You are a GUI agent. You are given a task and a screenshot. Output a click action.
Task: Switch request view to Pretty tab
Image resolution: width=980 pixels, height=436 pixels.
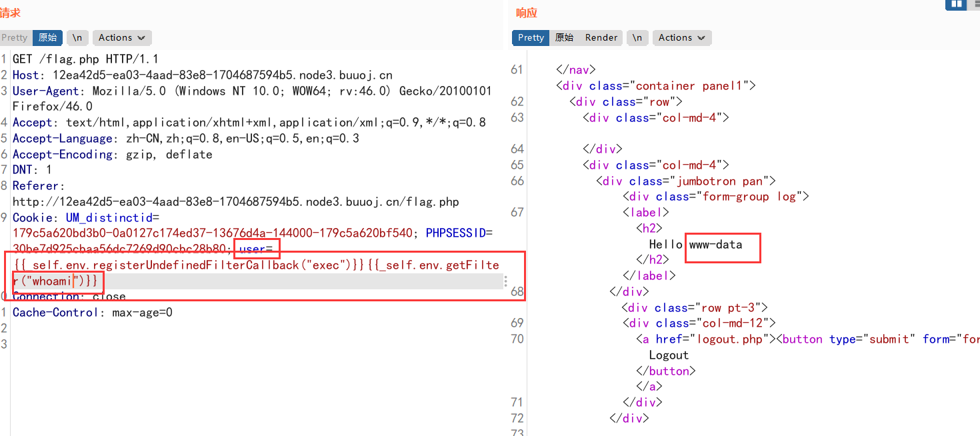coord(15,37)
